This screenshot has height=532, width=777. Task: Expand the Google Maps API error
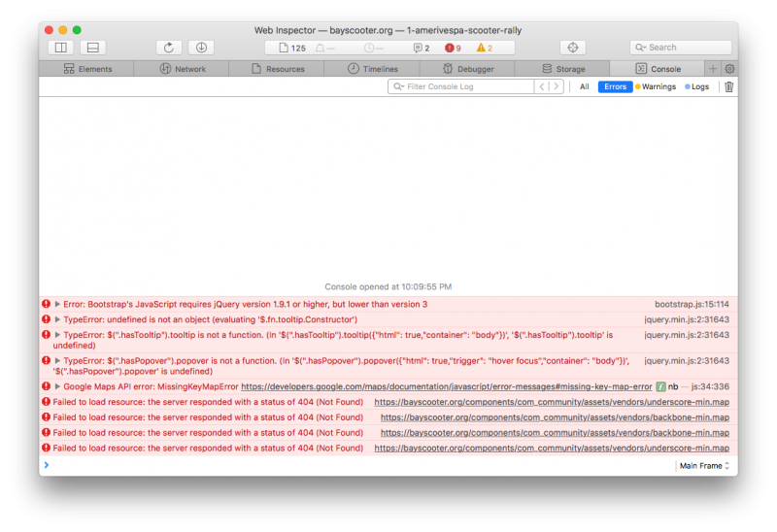coord(57,386)
